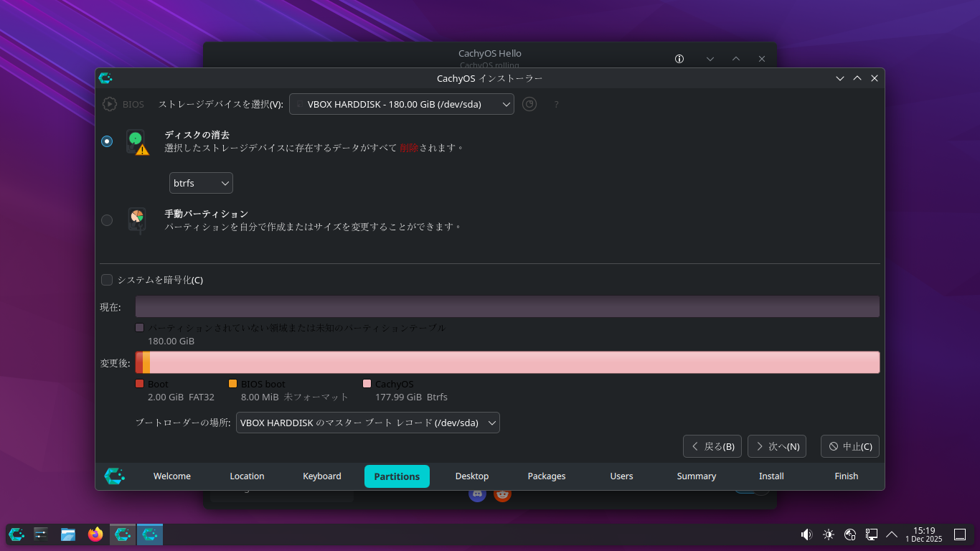Viewport: 980px width, 551px height.
Task: Click the unpartitioned space legend swatch
Action: click(x=140, y=328)
